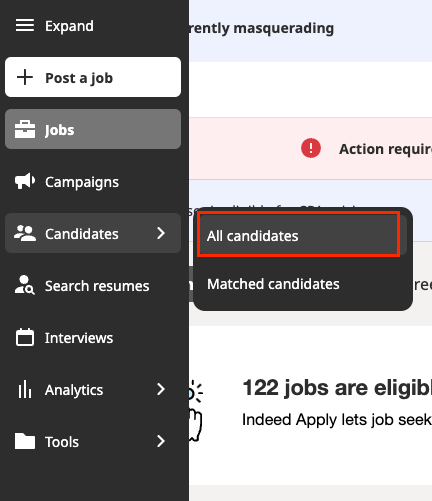Click the hamburger Expand menu icon
The image size is (432, 501).
pyautogui.click(x=25, y=25)
